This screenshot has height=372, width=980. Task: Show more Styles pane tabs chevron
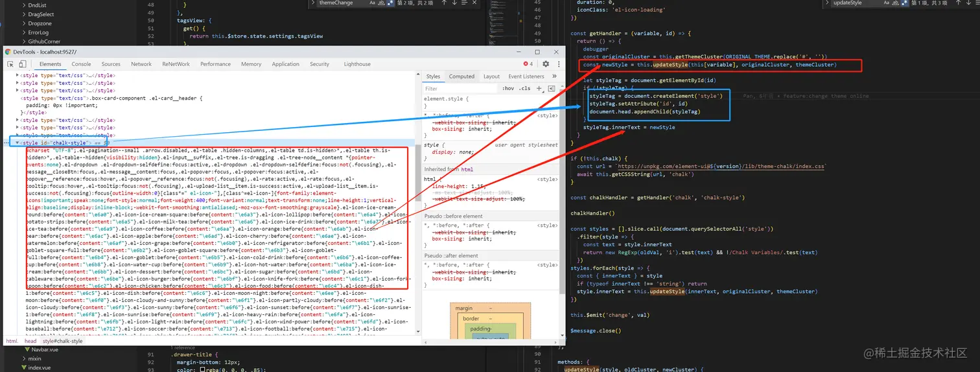[x=554, y=76]
